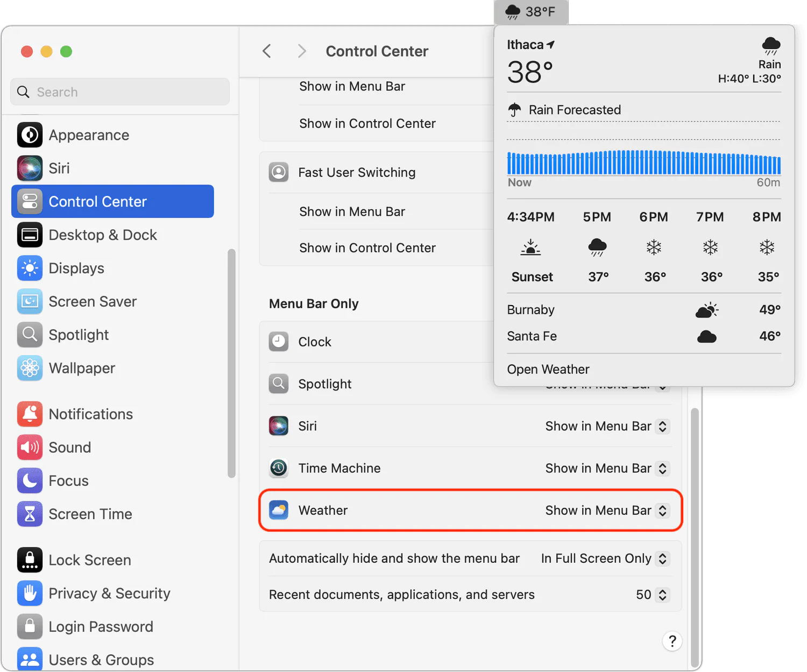Select the Santa Fe location row
807x672 pixels.
click(x=644, y=336)
